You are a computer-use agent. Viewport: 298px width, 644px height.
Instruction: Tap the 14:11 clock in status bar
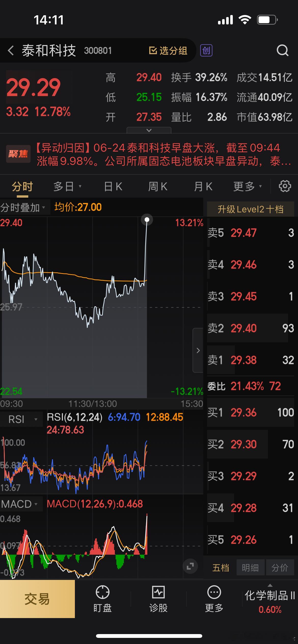[49, 20]
